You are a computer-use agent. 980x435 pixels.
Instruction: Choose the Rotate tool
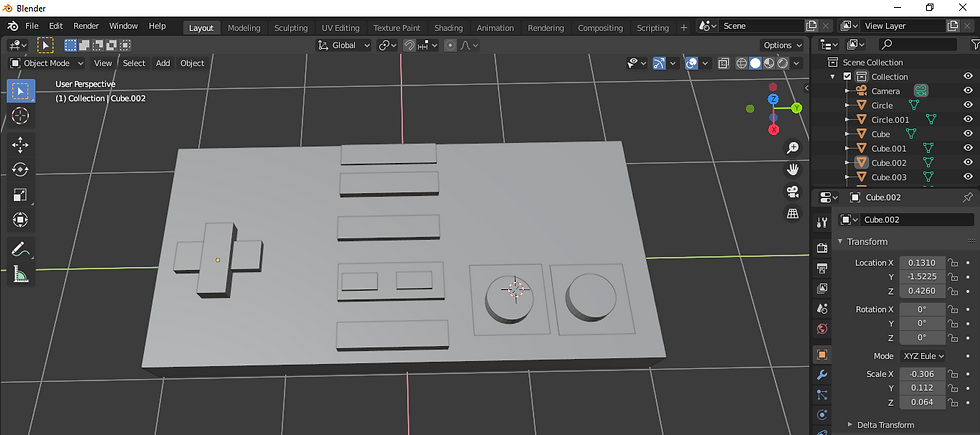(21, 169)
